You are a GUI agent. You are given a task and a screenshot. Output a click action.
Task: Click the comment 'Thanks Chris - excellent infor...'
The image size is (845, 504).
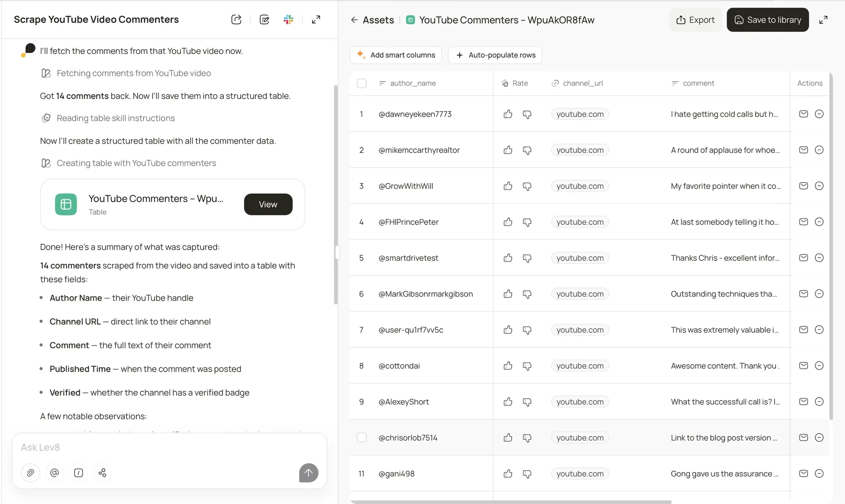click(725, 258)
